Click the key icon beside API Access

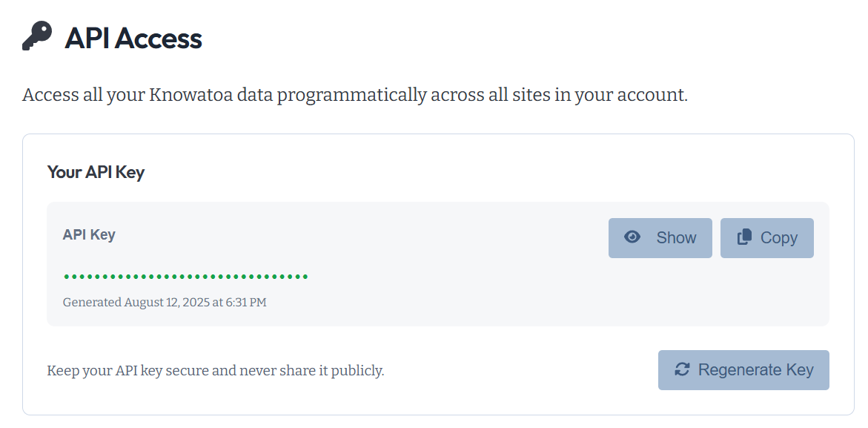[x=36, y=36]
